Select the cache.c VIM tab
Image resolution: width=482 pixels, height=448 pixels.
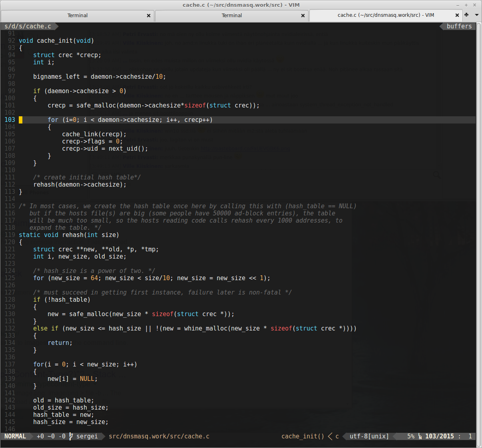[386, 15]
